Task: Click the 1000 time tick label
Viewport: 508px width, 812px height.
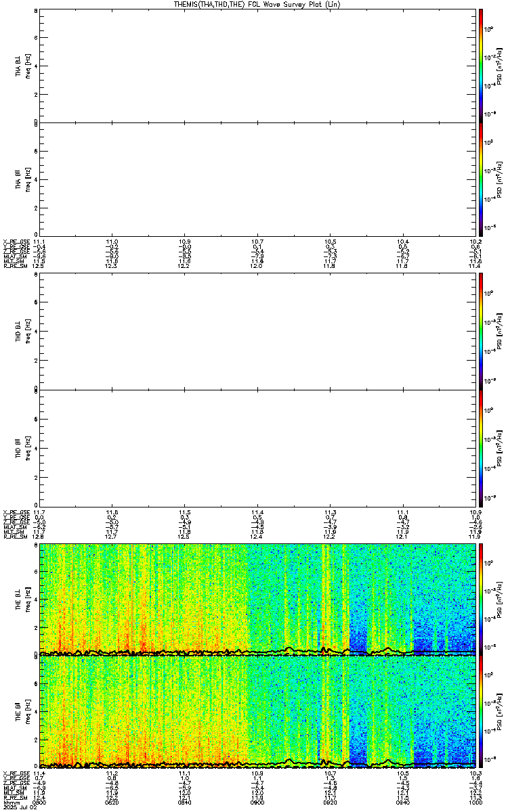Action: click(474, 803)
